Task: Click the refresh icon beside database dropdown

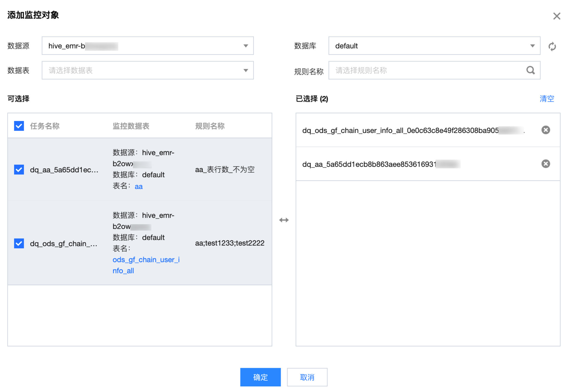Action: point(552,46)
